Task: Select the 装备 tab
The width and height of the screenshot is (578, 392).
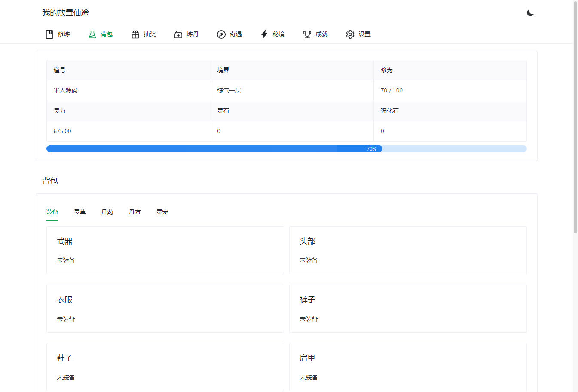Action: pos(52,212)
